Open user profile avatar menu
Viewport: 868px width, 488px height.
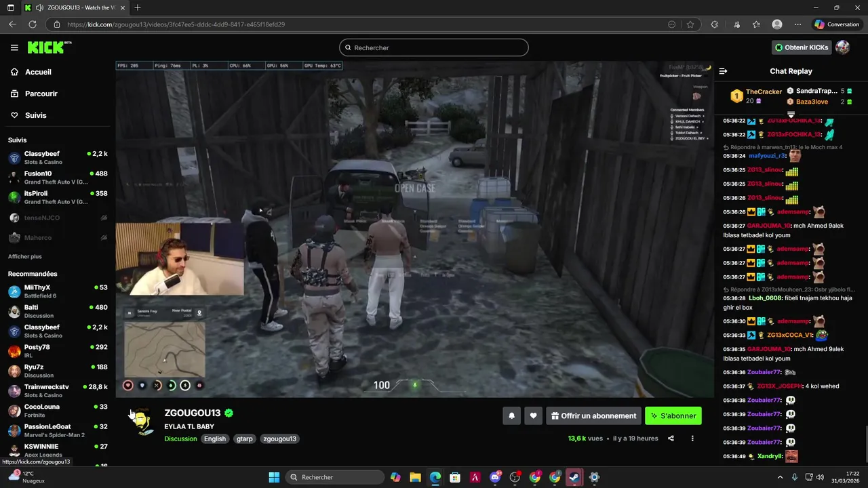click(843, 47)
